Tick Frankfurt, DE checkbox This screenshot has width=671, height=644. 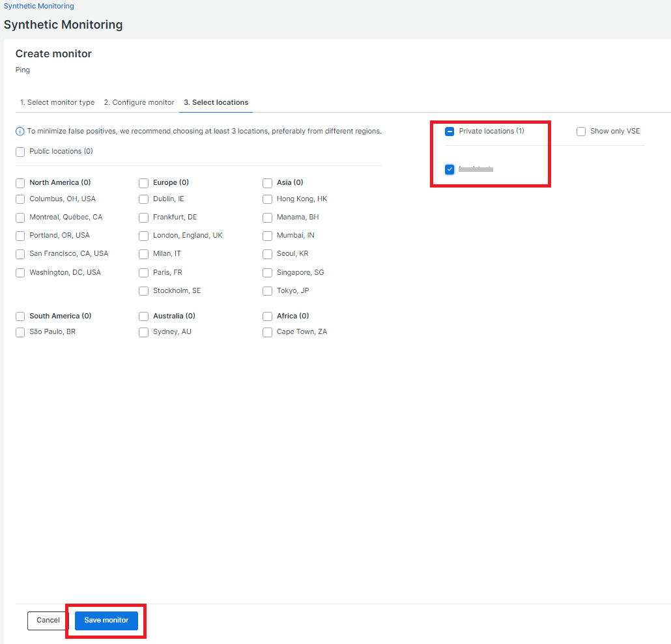click(x=143, y=217)
